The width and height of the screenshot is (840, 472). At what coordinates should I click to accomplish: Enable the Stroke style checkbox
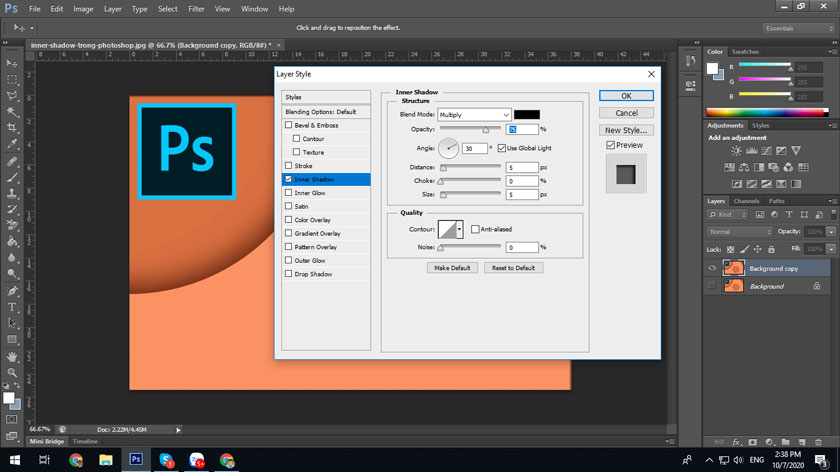(x=289, y=166)
